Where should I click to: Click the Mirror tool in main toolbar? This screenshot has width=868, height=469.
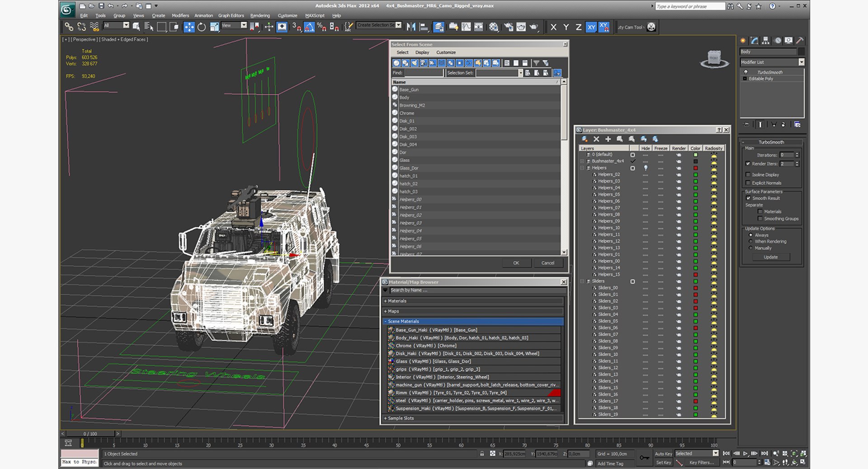(x=411, y=27)
